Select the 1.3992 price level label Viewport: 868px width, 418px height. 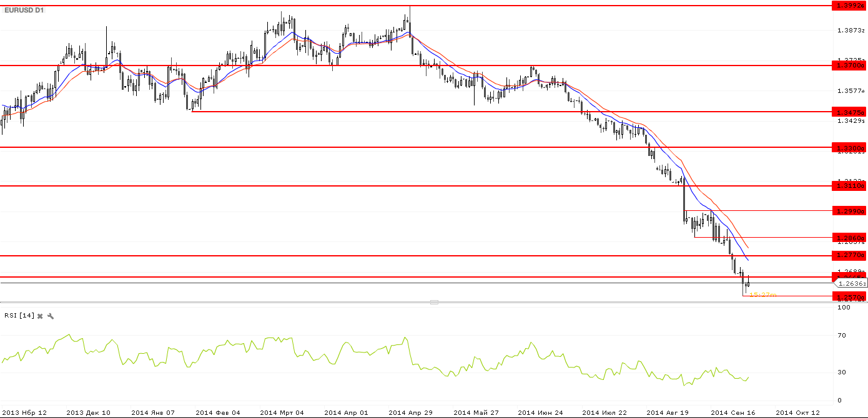(850, 5)
